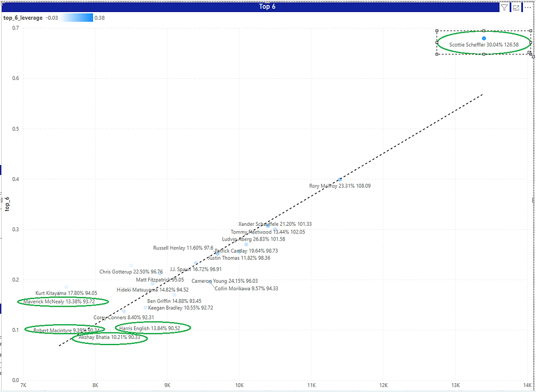
Task: Click the Corey Conners 8.40% 92.31 label
Action: coord(124,318)
